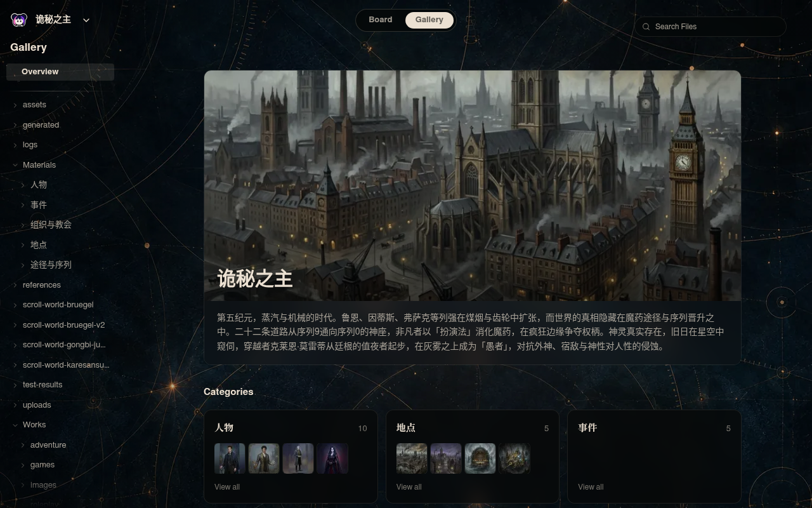Expand the generated folder chevron

click(15, 125)
